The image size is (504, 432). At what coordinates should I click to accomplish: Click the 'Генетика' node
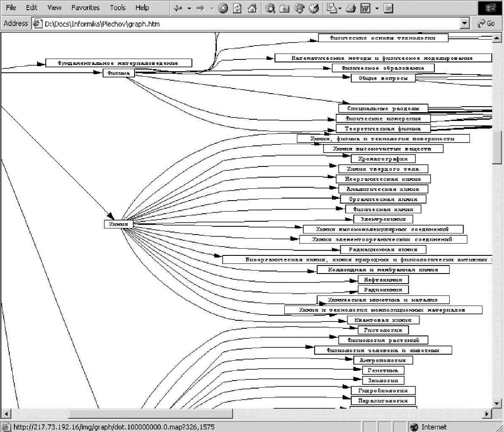(x=383, y=370)
